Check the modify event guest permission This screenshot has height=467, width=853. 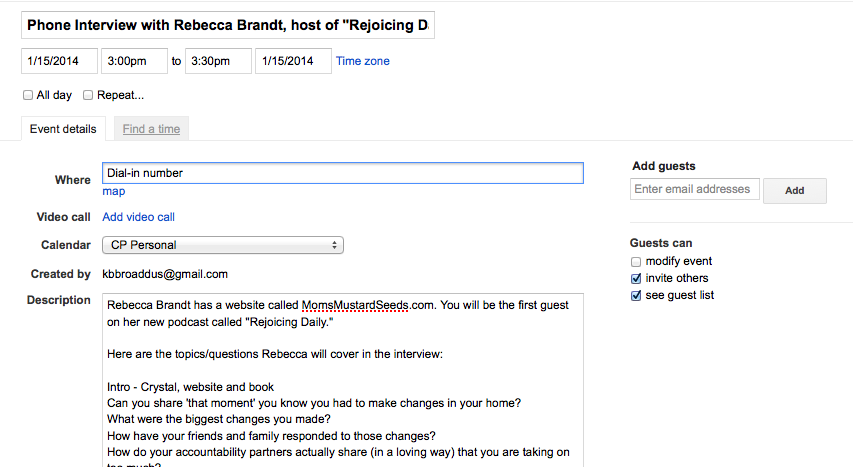(637, 262)
